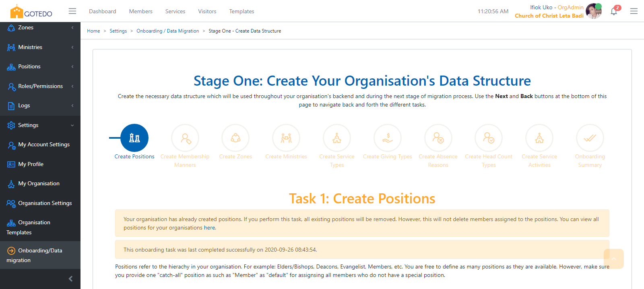Open the Members top menu
This screenshot has height=289, width=644.
click(140, 11)
